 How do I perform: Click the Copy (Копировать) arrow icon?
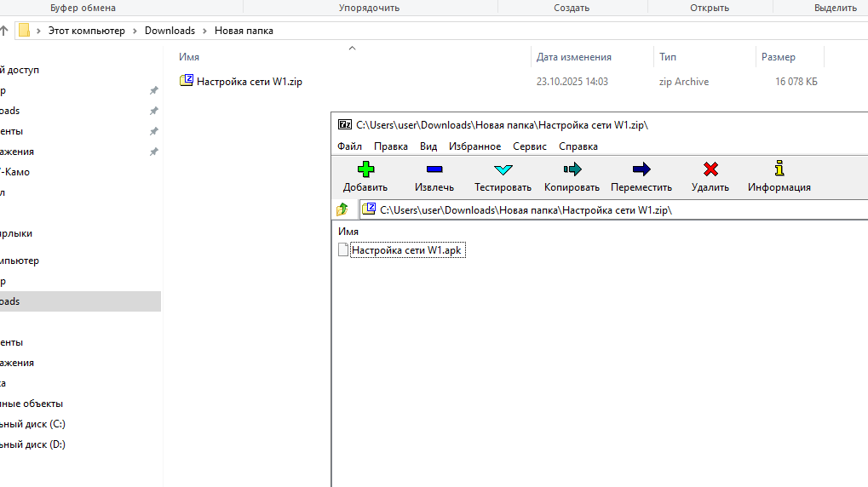(x=572, y=169)
